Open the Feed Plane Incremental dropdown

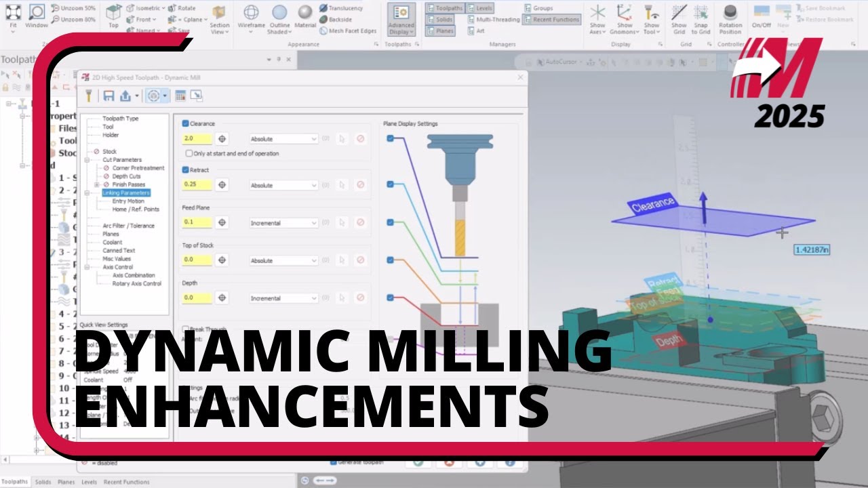pyautogui.click(x=283, y=223)
